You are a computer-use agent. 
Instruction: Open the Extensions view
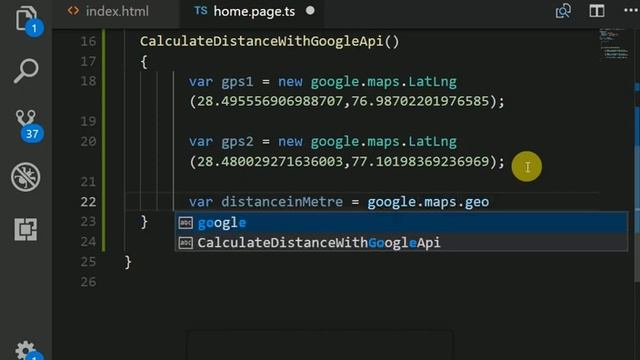click(x=26, y=229)
